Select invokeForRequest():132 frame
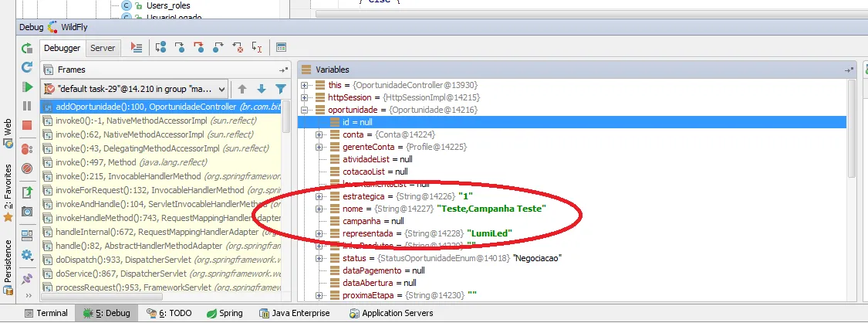 coord(162,190)
